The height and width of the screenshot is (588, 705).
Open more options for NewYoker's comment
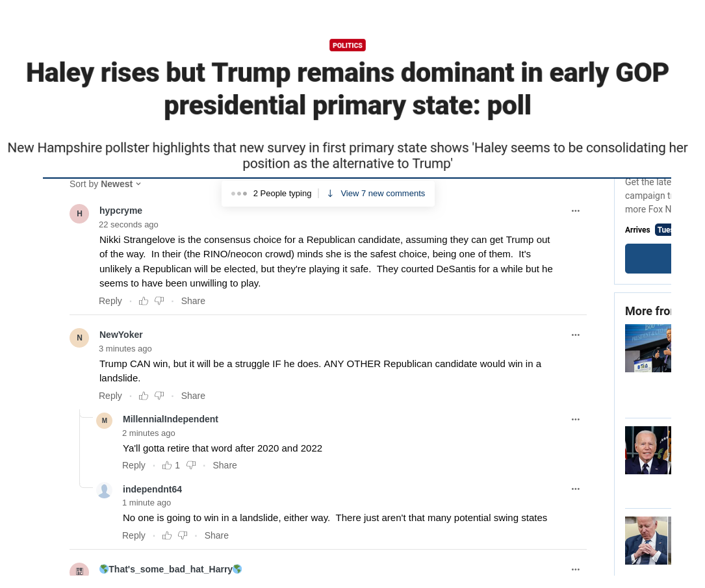point(576,335)
